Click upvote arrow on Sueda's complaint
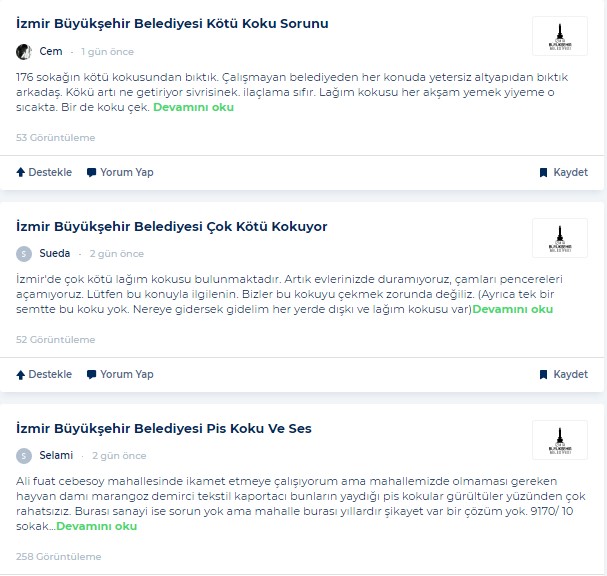607x576 pixels. coord(21,374)
